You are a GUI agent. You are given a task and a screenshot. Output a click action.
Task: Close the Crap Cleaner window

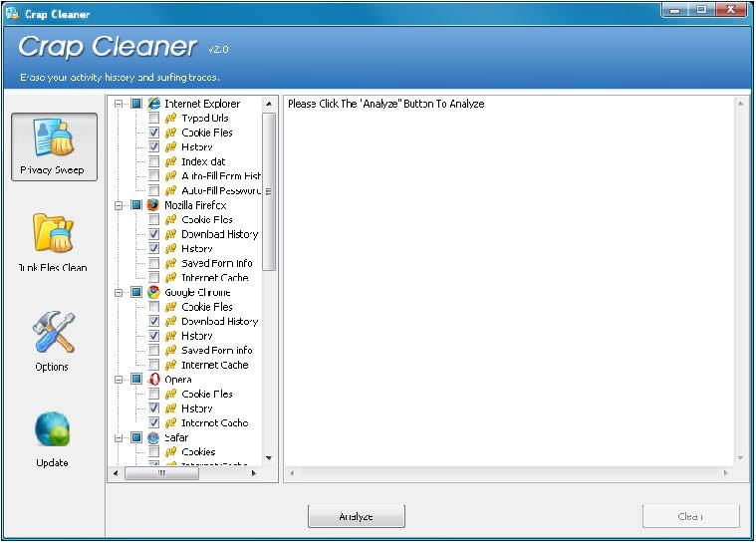[x=731, y=11]
